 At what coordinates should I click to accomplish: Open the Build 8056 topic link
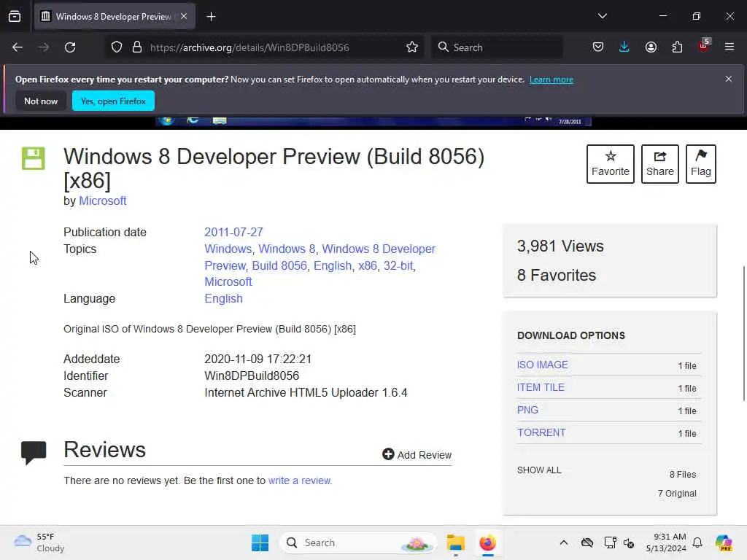point(279,265)
